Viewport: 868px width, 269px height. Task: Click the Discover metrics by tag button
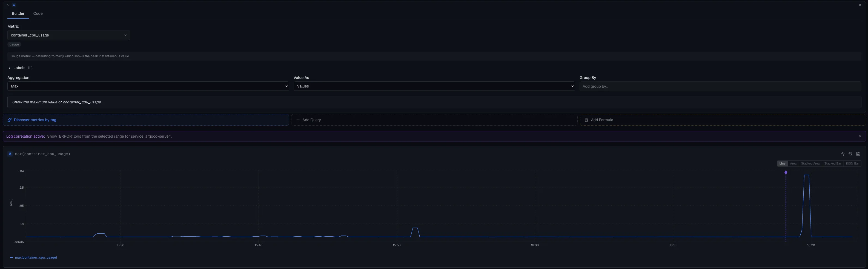pos(146,120)
